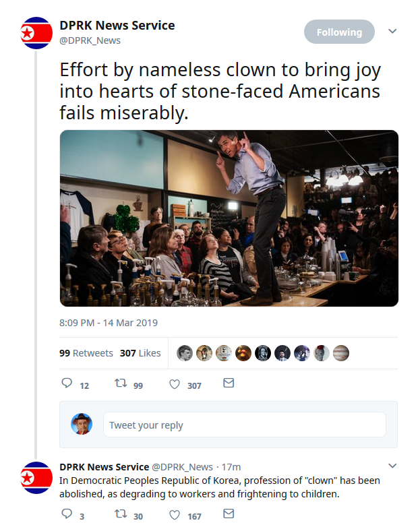Open the DPRK flag avatar at top
Image resolution: width=420 pixels, height=527 pixels.
pos(36,33)
